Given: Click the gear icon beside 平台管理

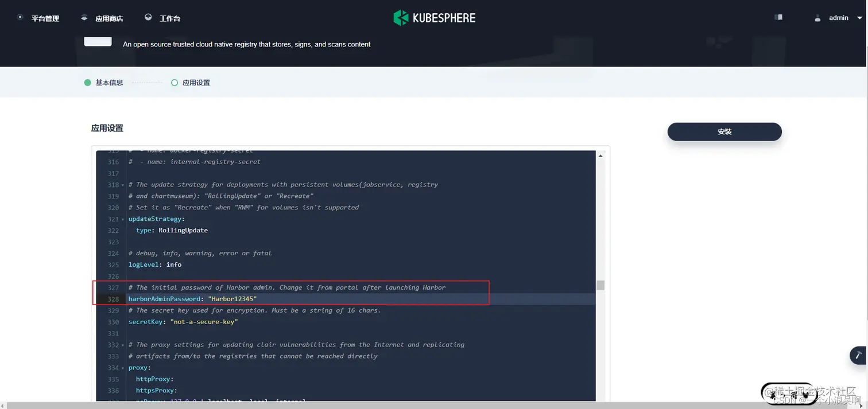Looking at the screenshot, I should tap(20, 18).
